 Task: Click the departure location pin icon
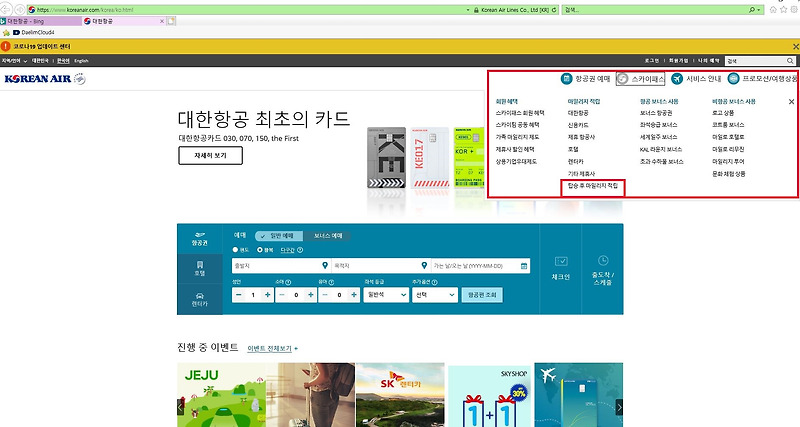coord(325,265)
